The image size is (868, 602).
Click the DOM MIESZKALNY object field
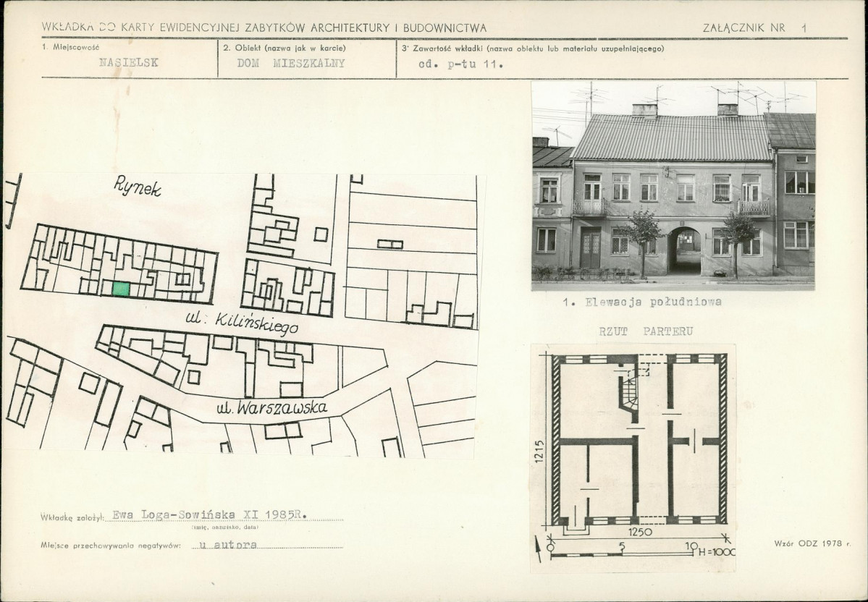291,63
